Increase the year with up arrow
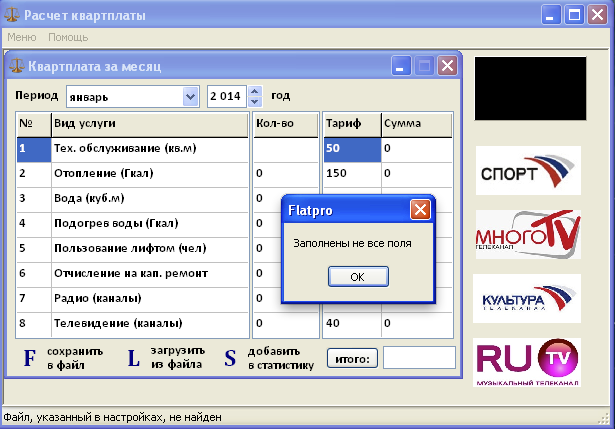 pyautogui.click(x=255, y=91)
